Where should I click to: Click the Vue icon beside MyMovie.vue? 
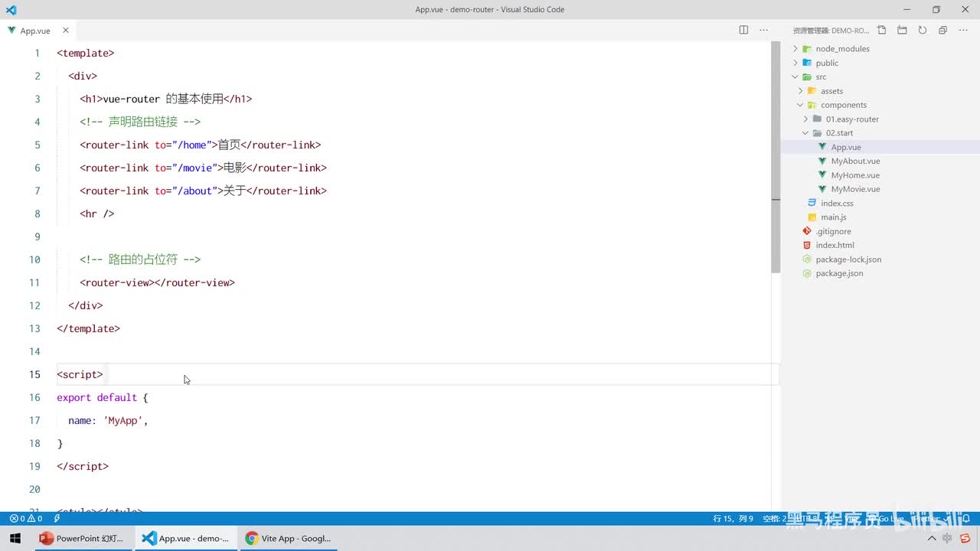822,189
